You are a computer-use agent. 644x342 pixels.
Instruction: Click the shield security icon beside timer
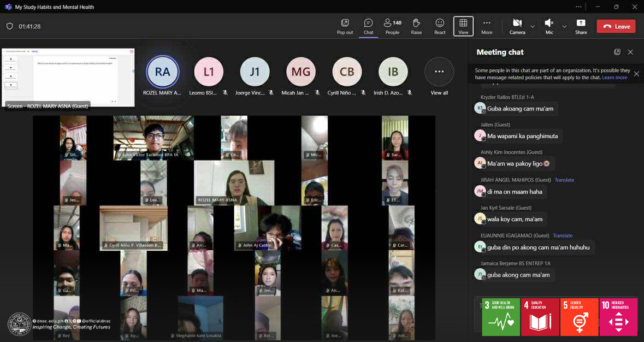pyautogui.click(x=9, y=26)
